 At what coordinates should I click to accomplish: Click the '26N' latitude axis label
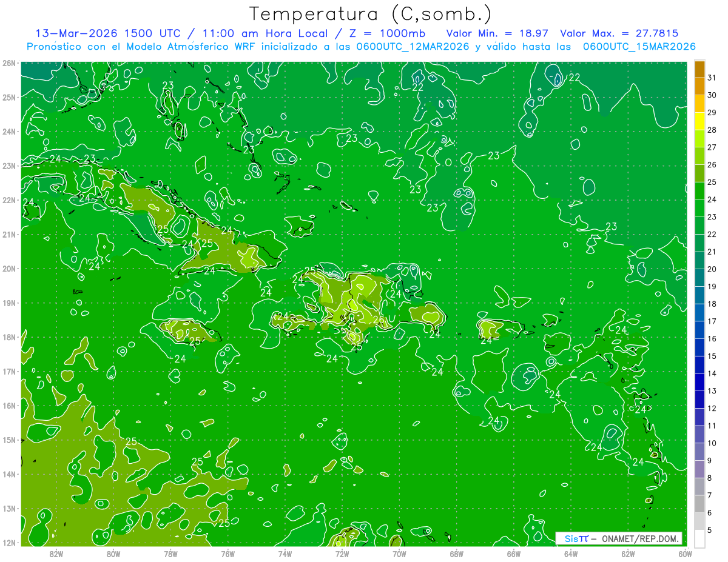click(8, 63)
